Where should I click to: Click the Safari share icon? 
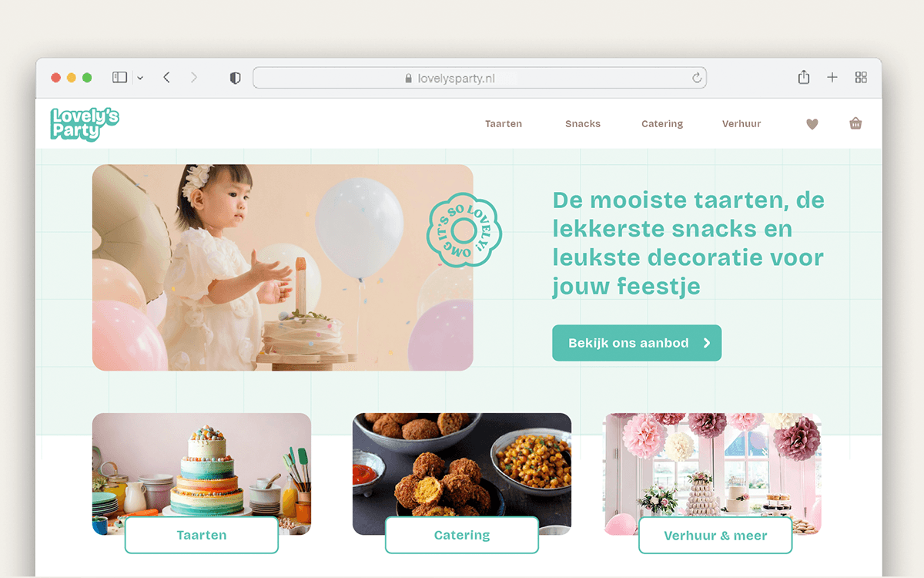(x=804, y=77)
